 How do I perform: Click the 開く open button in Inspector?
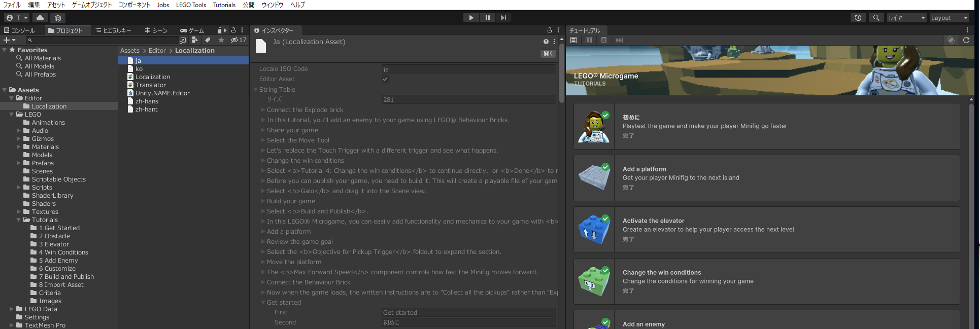(548, 53)
